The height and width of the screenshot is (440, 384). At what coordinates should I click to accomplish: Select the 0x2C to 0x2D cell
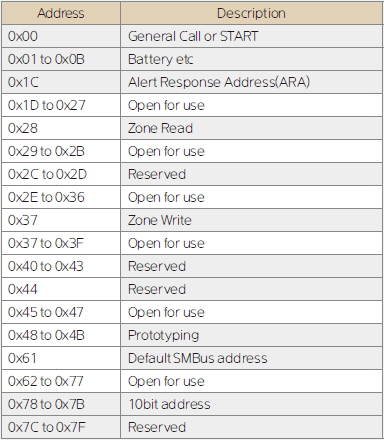pos(61,174)
